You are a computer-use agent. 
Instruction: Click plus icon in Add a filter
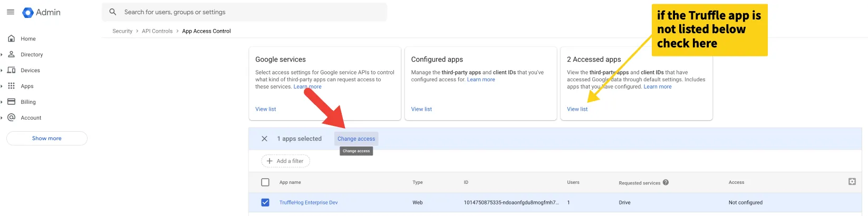click(x=269, y=161)
